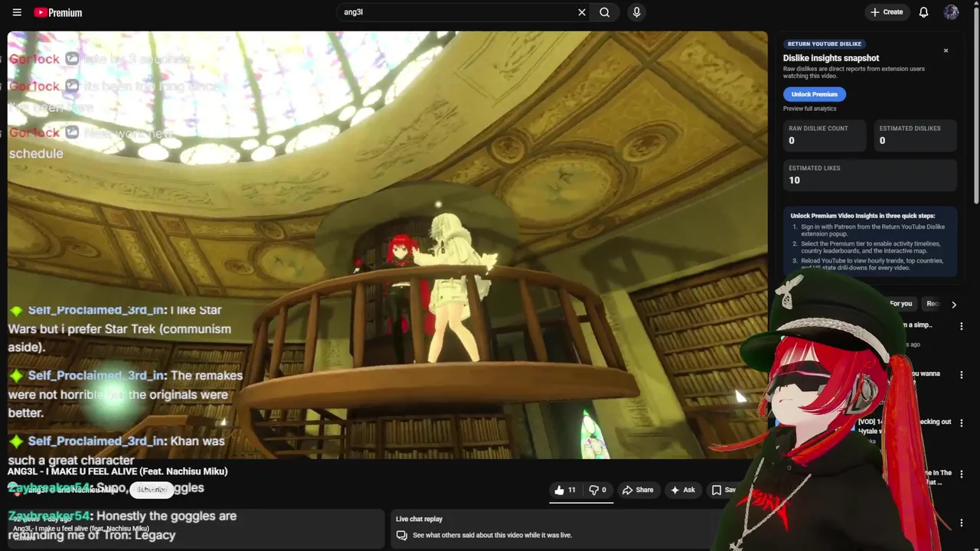Open the account avatar menu
Screen dimensions: 980x551
tap(951, 12)
